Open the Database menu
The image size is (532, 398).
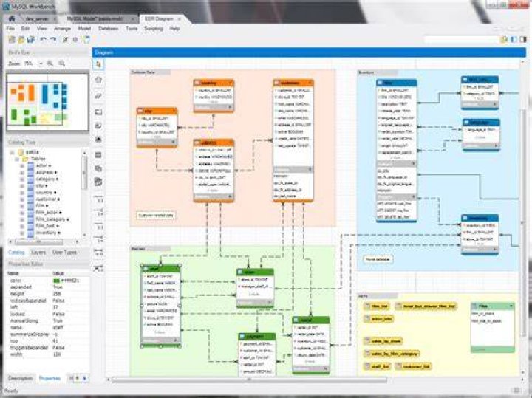coord(108,29)
